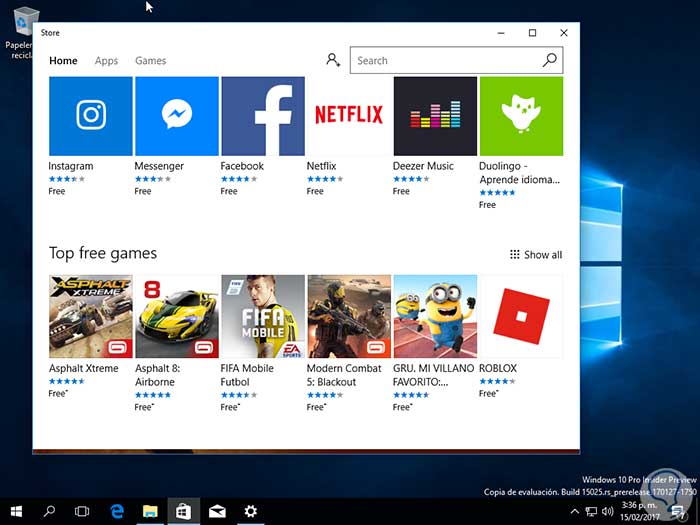Screen dimensions: 700x525
Task: Switch to the Games tab
Action: [150, 61]
